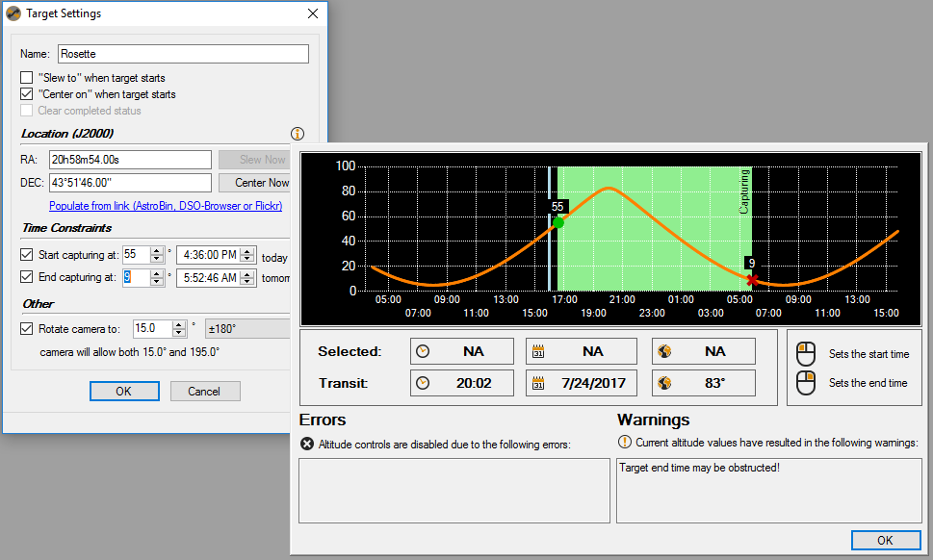Click the Transit time value 20:02
The height and width of the screenshot is (560, 933).
click(x=474, y=383)
